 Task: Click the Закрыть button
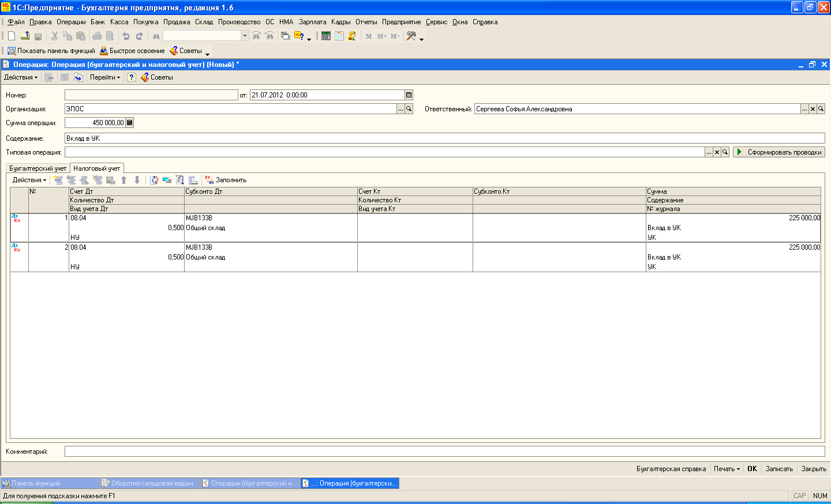pos(814,469)
